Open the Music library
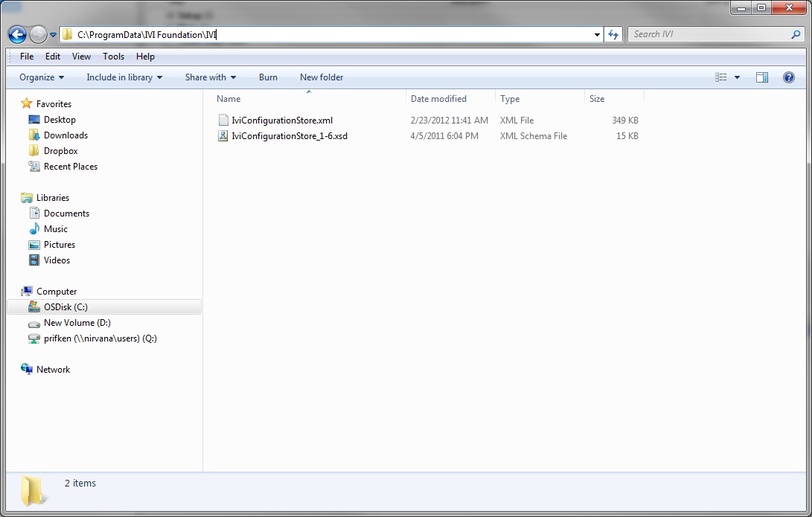The width and height of the screenshot is (812, 517). (x=55, y=228)
